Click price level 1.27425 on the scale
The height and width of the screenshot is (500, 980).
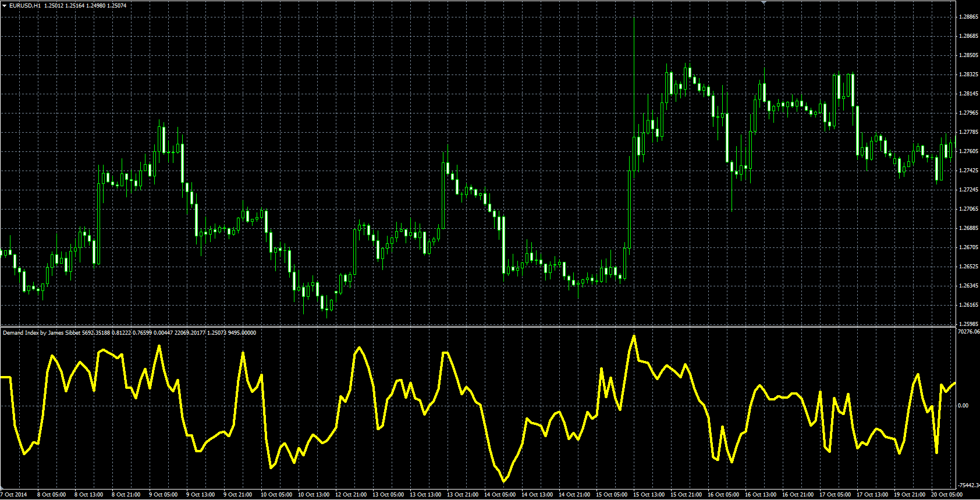(968, 171)
